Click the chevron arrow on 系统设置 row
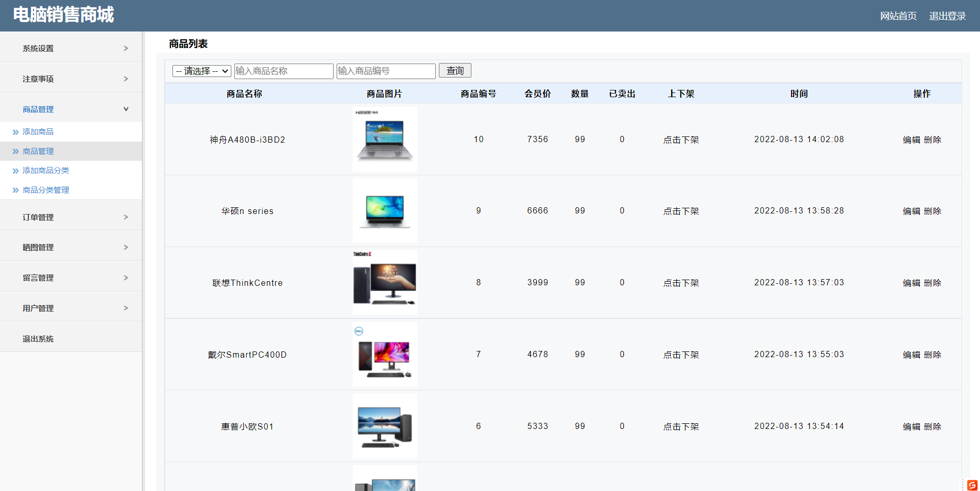Image resolution: width=980 pixels, height=491 pixels. 126,48
